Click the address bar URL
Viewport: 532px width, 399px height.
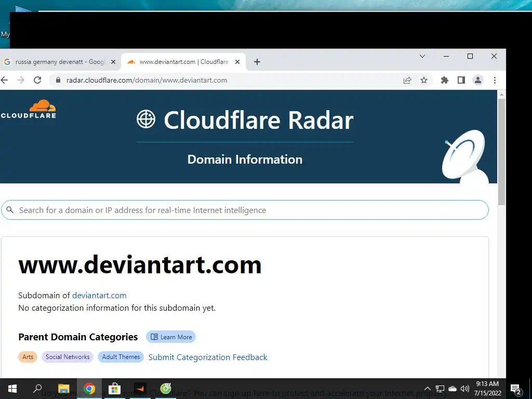[147, 80]
